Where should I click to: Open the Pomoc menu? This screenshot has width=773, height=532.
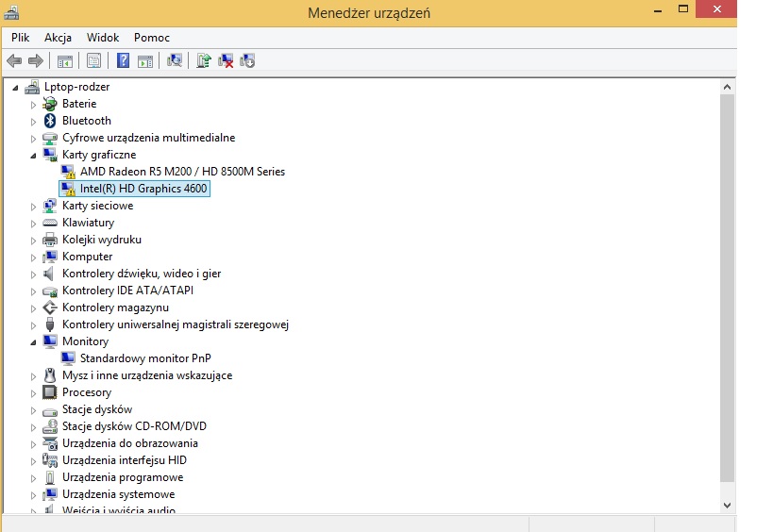click(152, 38)
